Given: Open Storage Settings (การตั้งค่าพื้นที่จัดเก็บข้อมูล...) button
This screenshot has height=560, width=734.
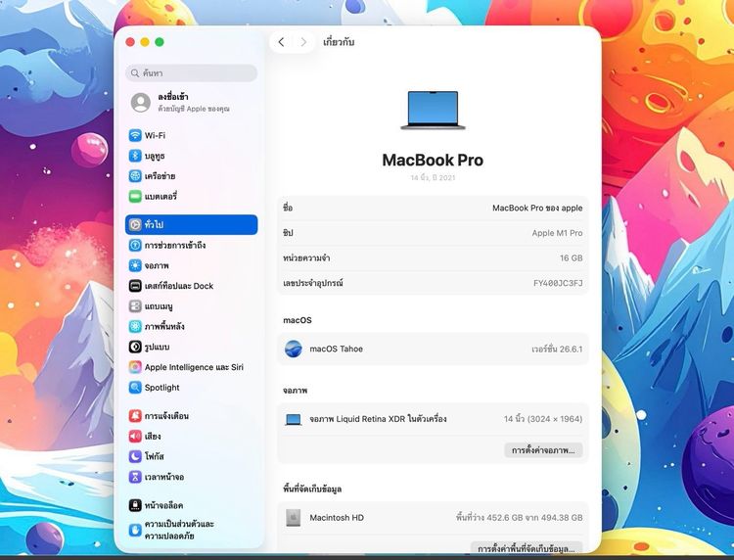Looking at the screenshot, I should tap(527, 548).
